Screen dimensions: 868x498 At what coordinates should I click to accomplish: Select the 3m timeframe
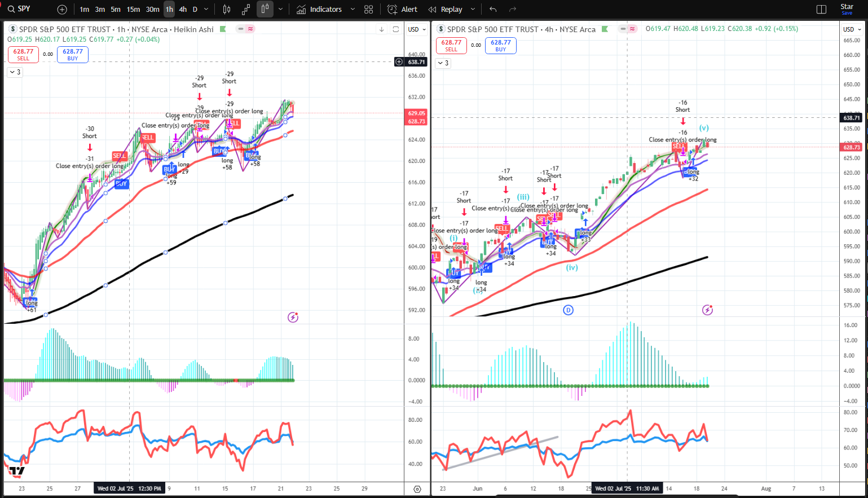click(100, 10)
